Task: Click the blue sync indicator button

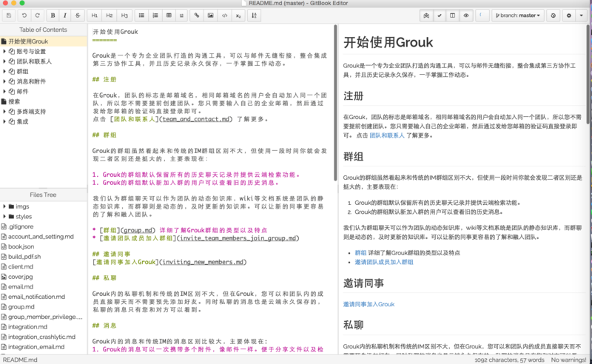Action: coord(482,16)
